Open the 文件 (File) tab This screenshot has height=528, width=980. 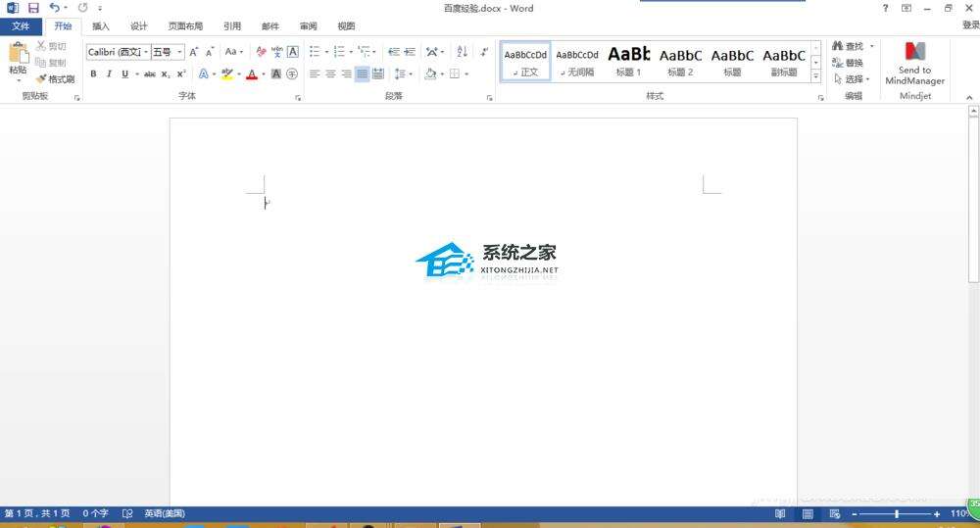21,26
